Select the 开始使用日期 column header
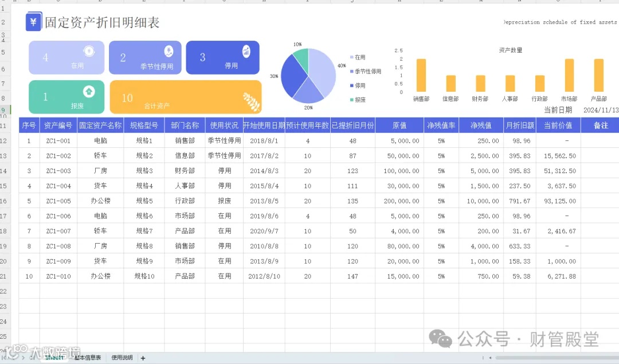The height and width of the screenshot is (364, 619). [264, 125]
